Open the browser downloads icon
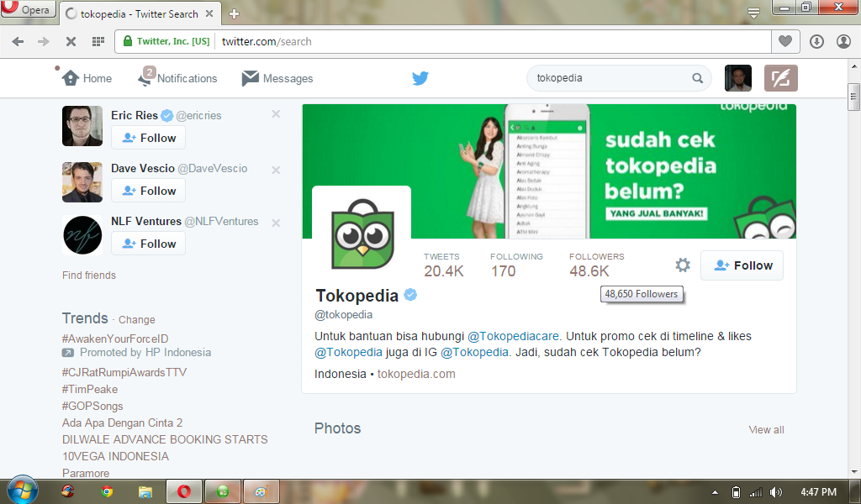 click(x=816, y=42)
